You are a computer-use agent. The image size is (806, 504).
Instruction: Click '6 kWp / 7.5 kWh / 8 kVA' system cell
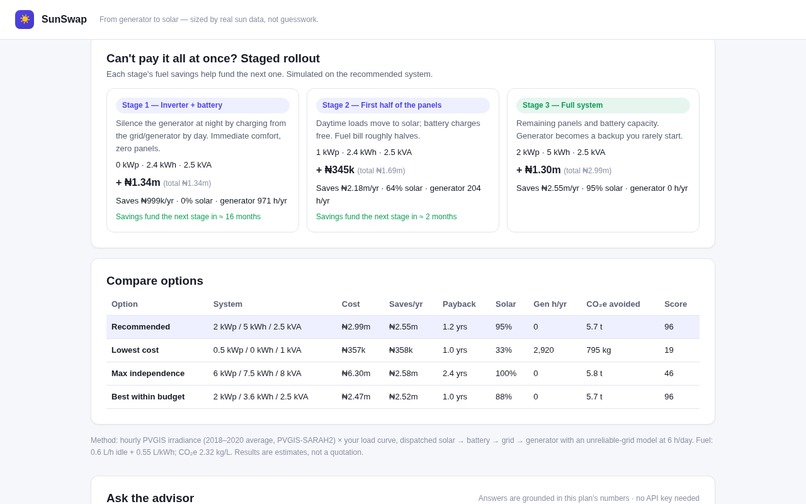(x=258, y=373)
